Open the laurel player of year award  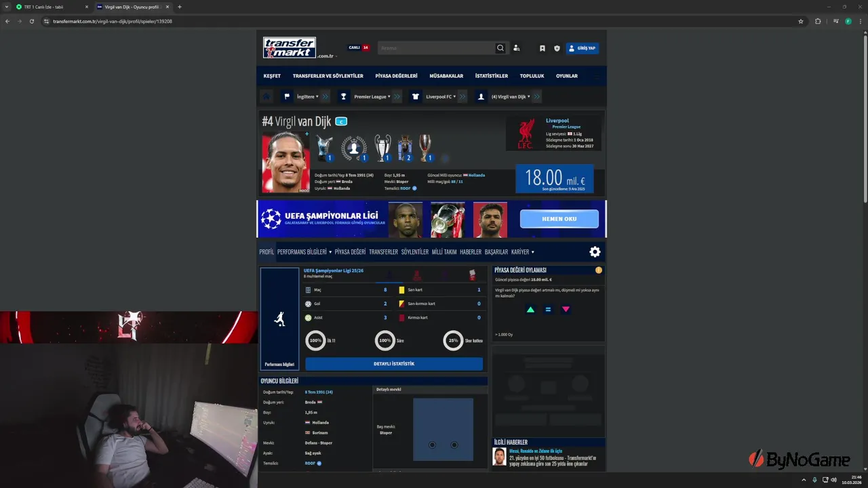353,148
